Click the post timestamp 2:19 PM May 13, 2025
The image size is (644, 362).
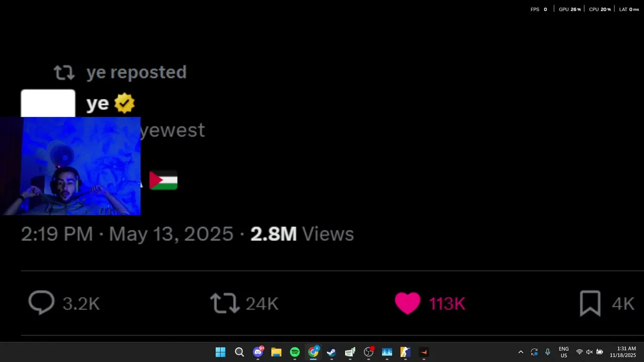(127, 234)
